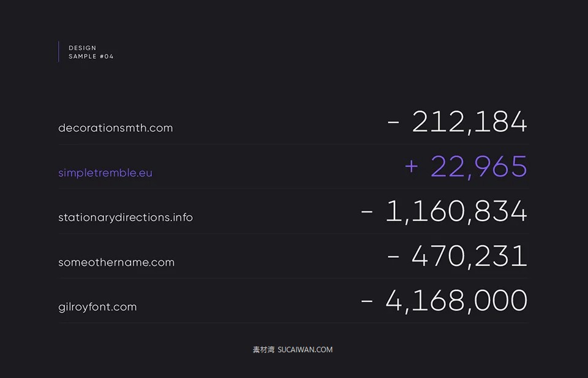Click the 1,160,834 number
588x378 pixels.
pyautogui.click(x=456, y=212)
